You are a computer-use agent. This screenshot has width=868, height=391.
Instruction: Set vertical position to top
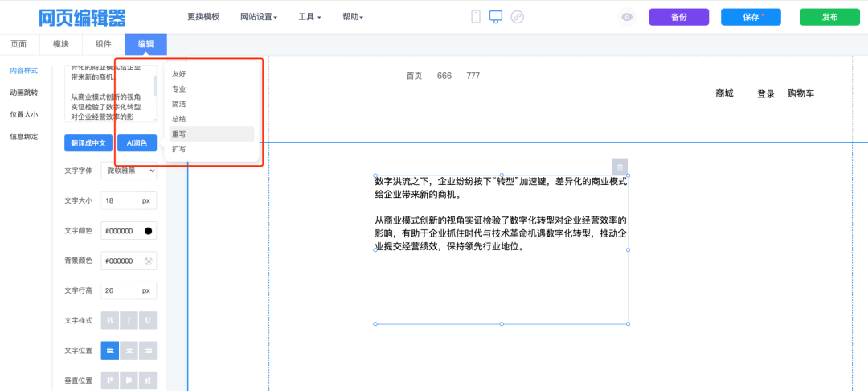(x=109, y=380)
